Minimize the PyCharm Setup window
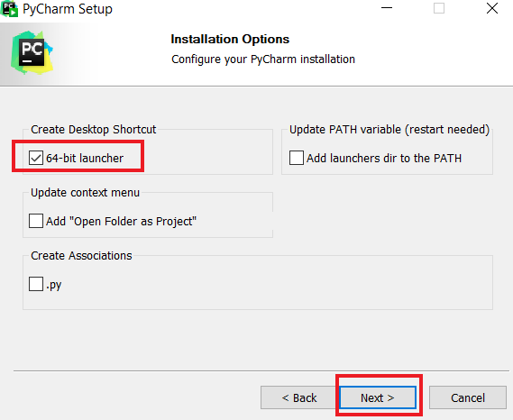 tap(387, 8)
